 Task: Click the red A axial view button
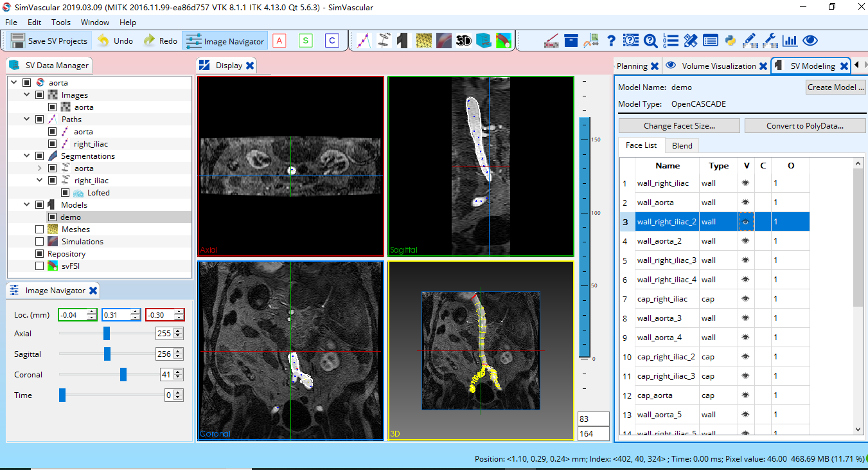pos(279,41)
